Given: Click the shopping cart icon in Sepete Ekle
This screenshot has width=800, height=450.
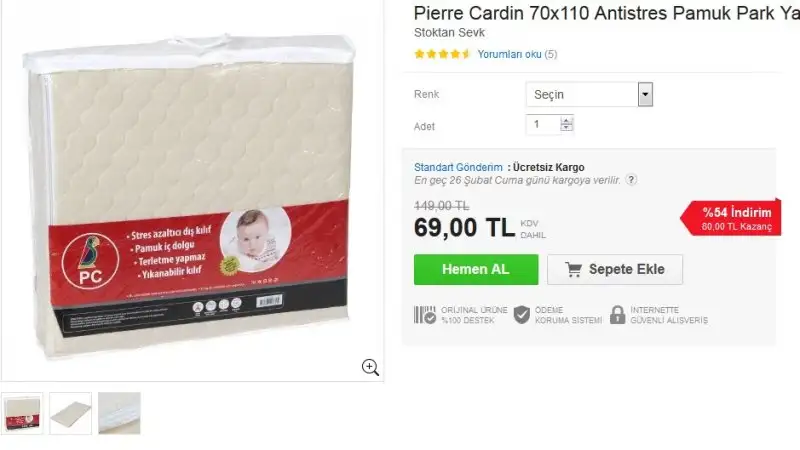Looking at the screenshot, I should [x=573, y=269].
